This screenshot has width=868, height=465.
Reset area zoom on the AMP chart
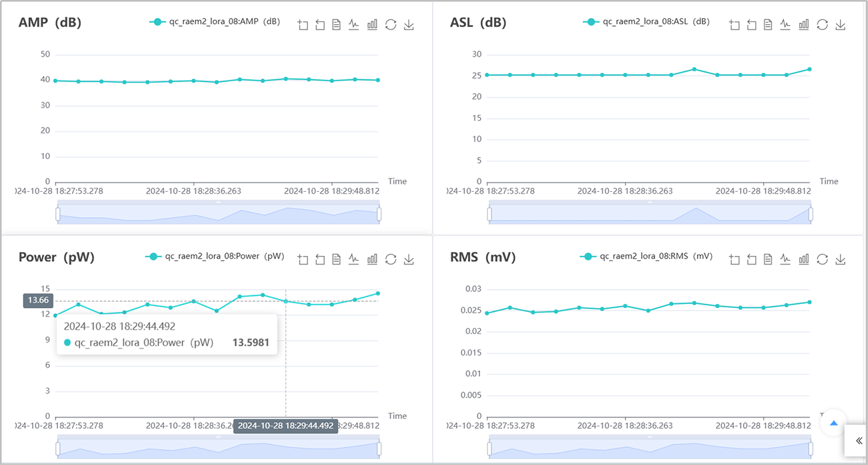[320, 25]
